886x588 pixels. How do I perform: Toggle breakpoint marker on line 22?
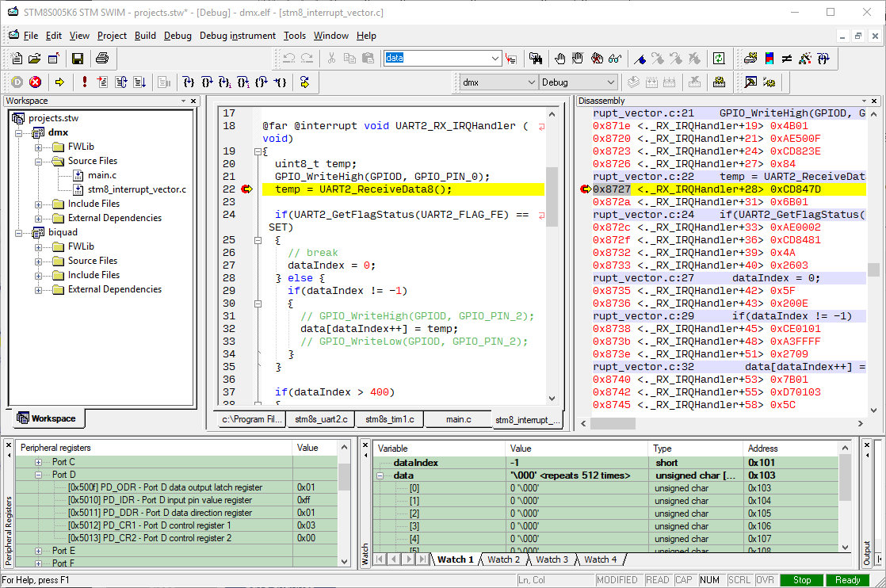[246, 189]
